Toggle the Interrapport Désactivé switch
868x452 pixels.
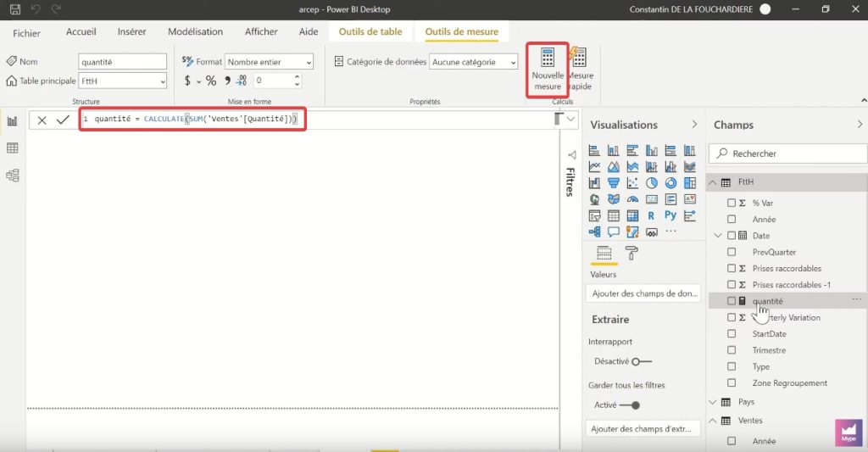(x=642, y=362)
